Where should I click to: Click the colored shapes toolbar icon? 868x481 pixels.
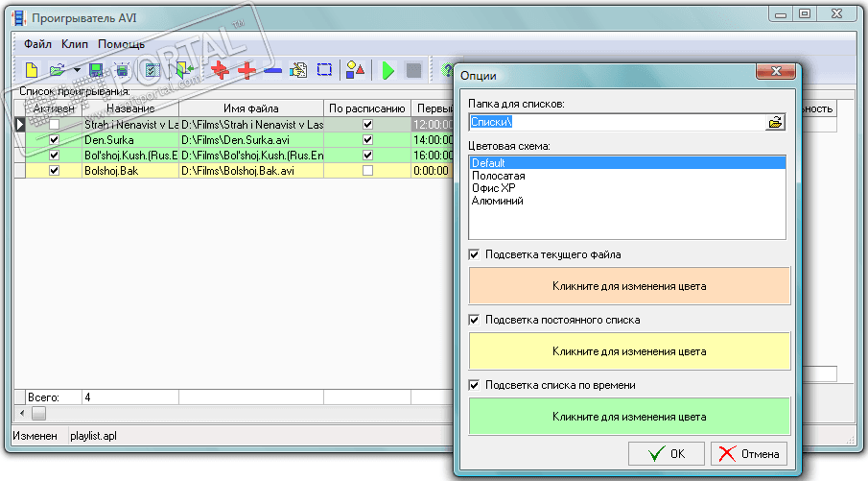355,70
